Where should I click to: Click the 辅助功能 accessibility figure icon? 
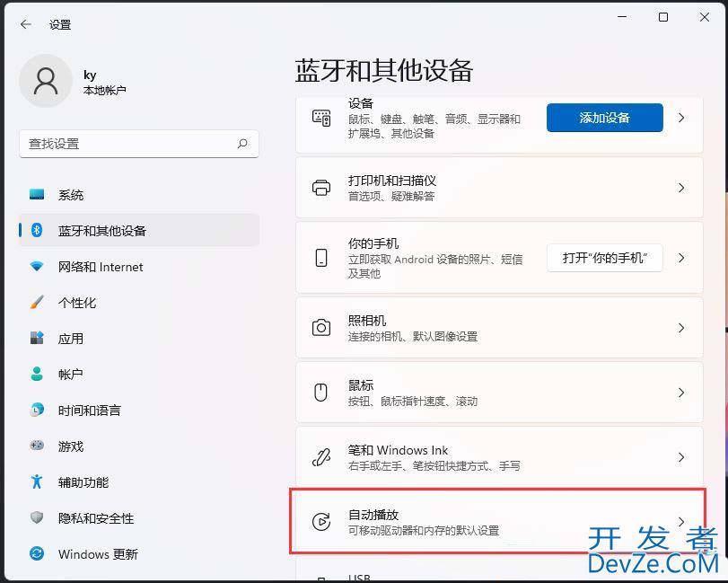[37, 481]
